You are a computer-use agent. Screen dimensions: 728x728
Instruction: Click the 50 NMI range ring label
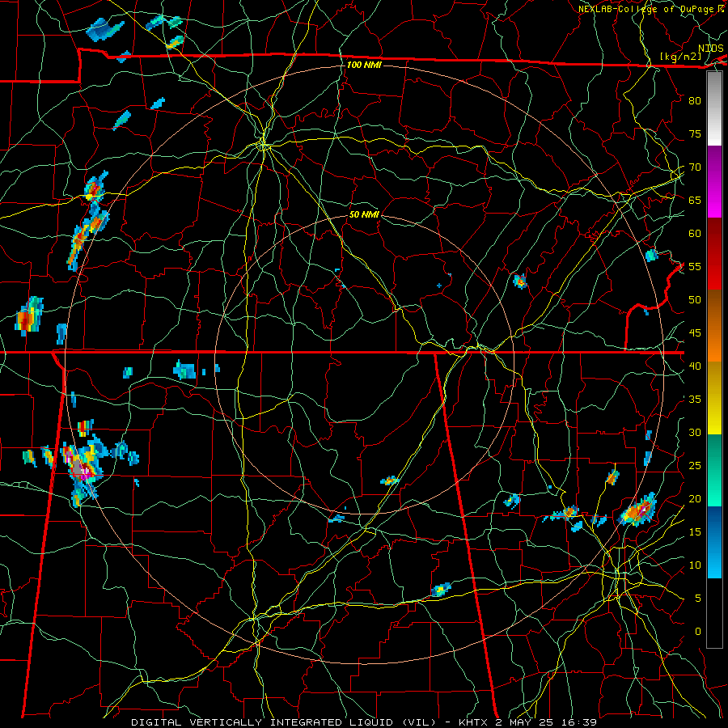(x=364, y=214)
